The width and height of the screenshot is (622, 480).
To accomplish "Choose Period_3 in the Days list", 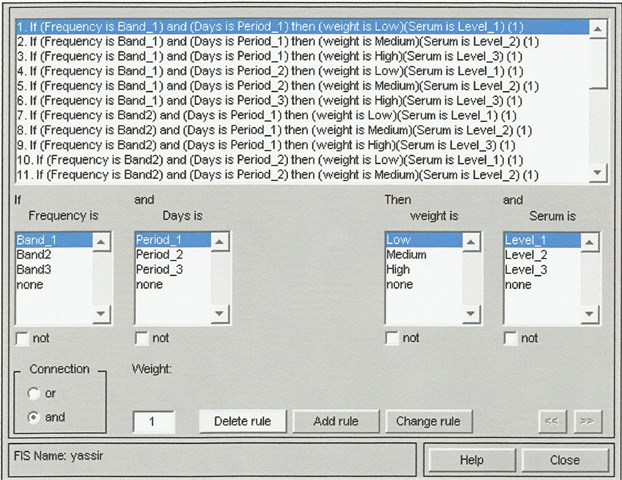I will [173, 270].
